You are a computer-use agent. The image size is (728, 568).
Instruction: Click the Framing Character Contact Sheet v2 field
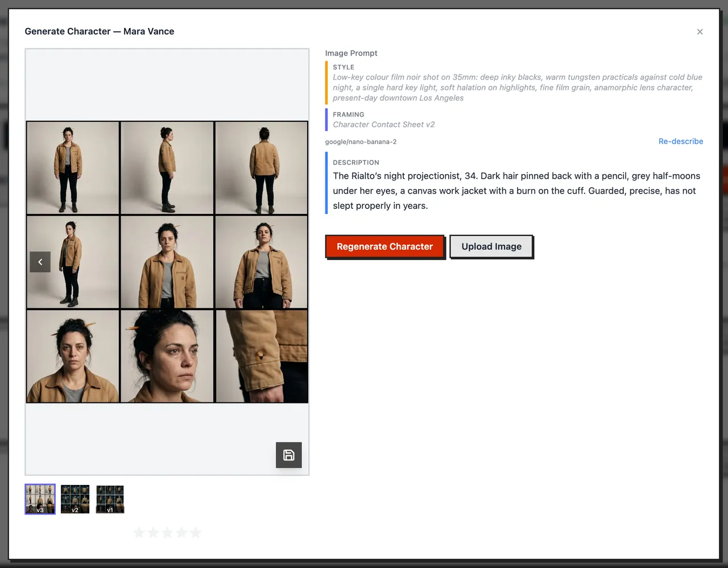point(384,125)
